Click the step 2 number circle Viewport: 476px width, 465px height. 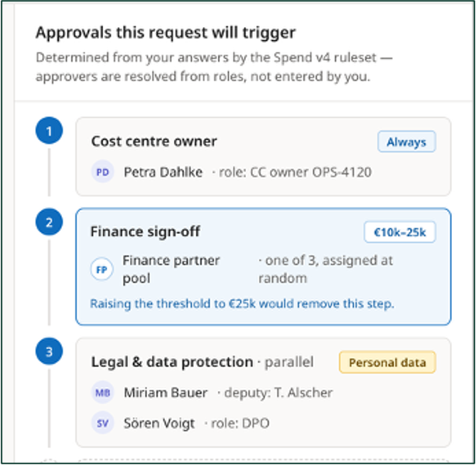pyautogui.click(x=49, y=222)
